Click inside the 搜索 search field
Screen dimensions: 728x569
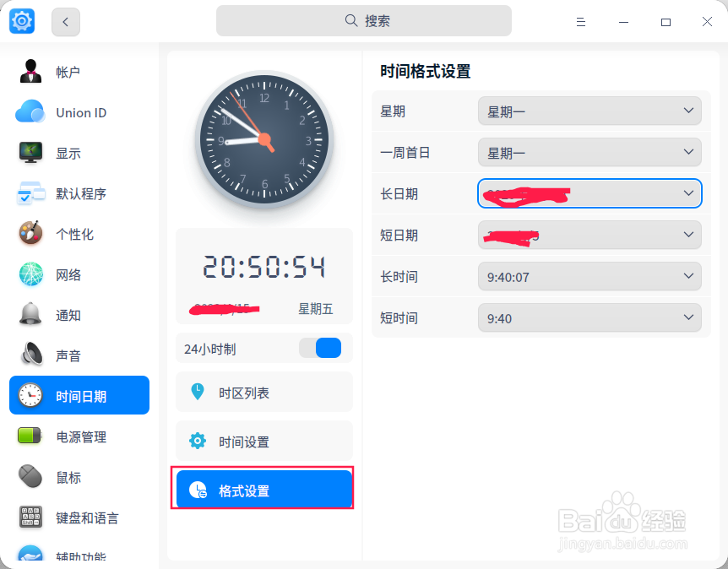click(x=363, y=20)
